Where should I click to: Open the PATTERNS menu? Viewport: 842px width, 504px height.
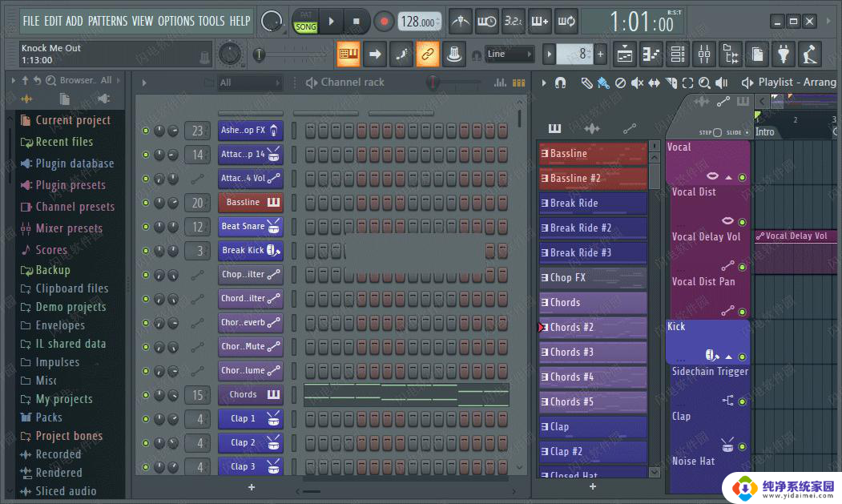108,22
